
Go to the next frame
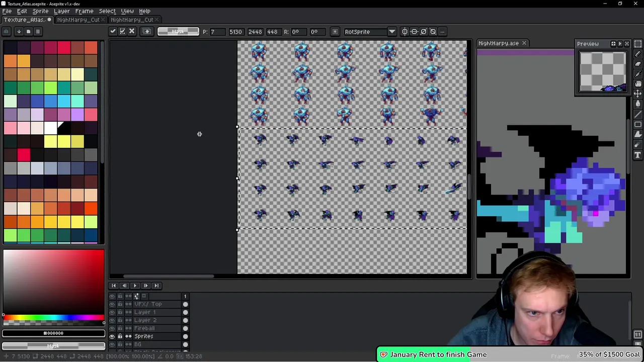tap(145, 286)
